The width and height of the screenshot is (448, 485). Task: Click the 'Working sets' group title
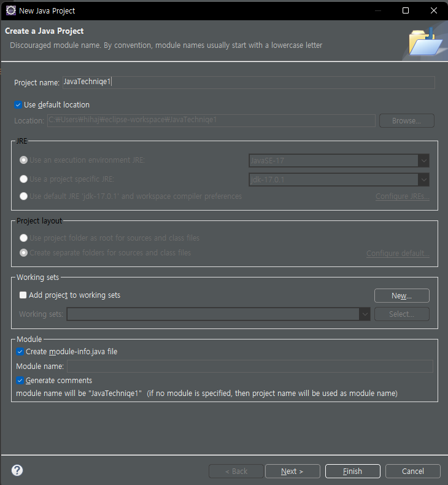[x=37, y=277]
